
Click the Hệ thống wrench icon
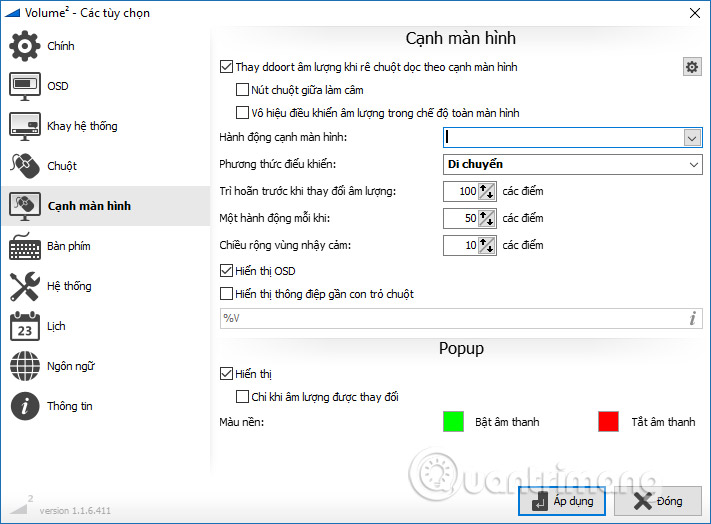pos(24,286)
